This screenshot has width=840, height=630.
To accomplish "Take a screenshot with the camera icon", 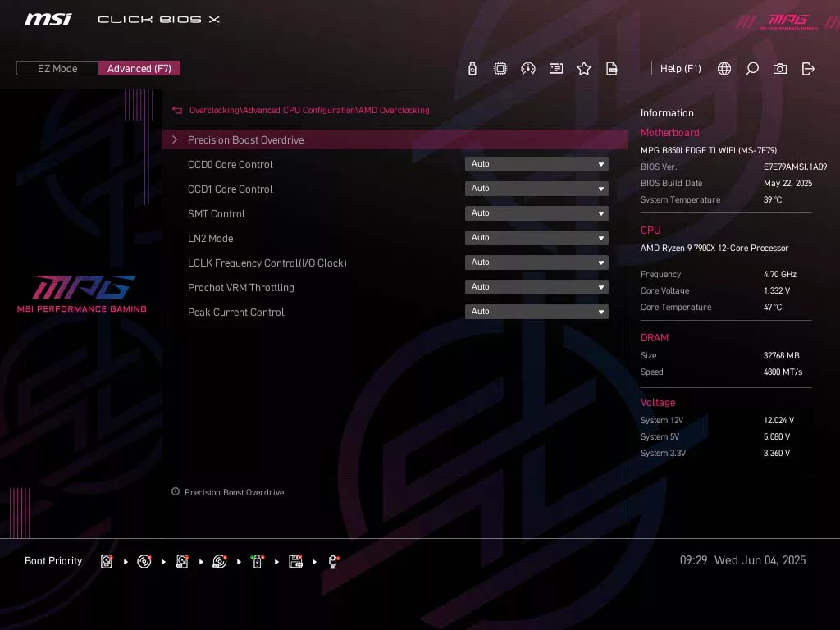I will tap(780, 69).
